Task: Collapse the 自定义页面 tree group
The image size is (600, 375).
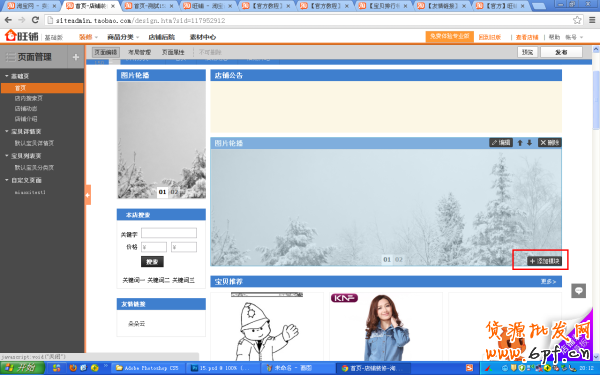Action: tap(7, 180)
